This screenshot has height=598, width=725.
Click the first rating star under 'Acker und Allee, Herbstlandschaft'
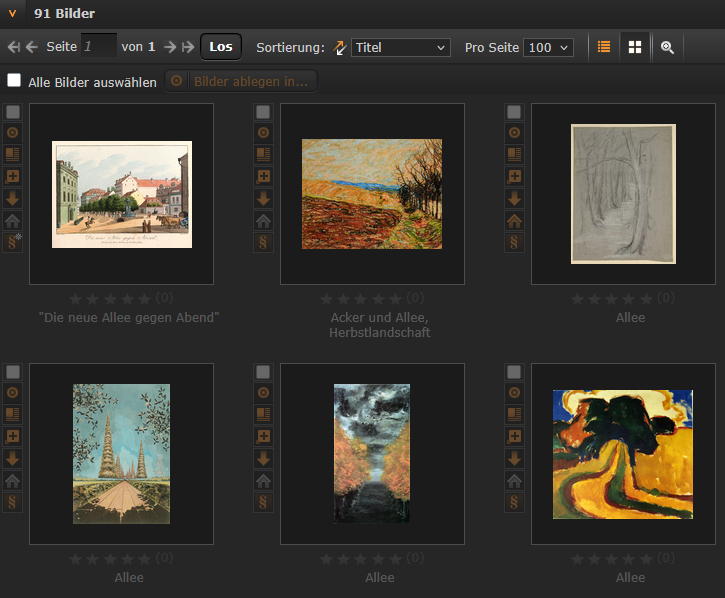[x=326, y=299]
